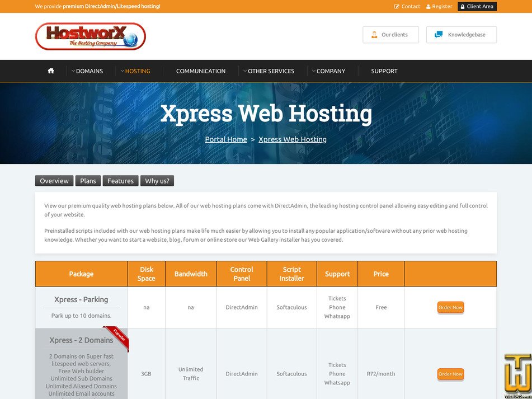Viewport: 532px width, 399px height.
Task: Click the Control Panel column header
Action: pyautogui.click(x=242, y=274)
